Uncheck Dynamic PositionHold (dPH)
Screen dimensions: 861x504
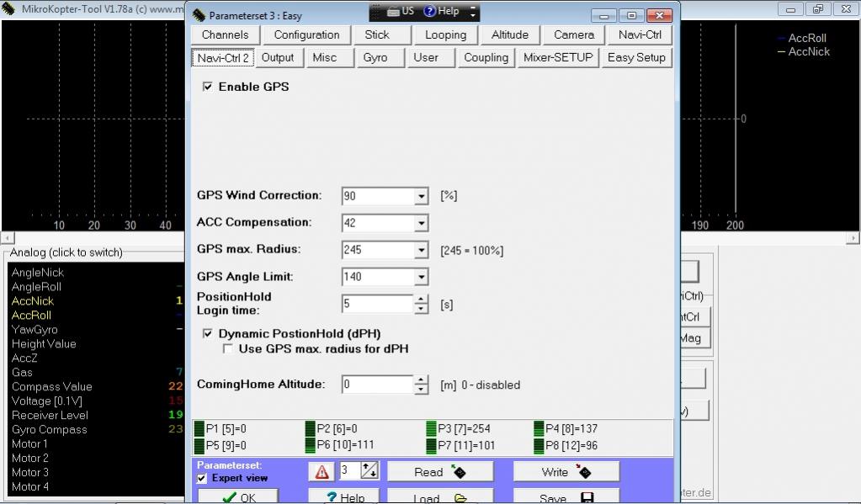(208, 334)
